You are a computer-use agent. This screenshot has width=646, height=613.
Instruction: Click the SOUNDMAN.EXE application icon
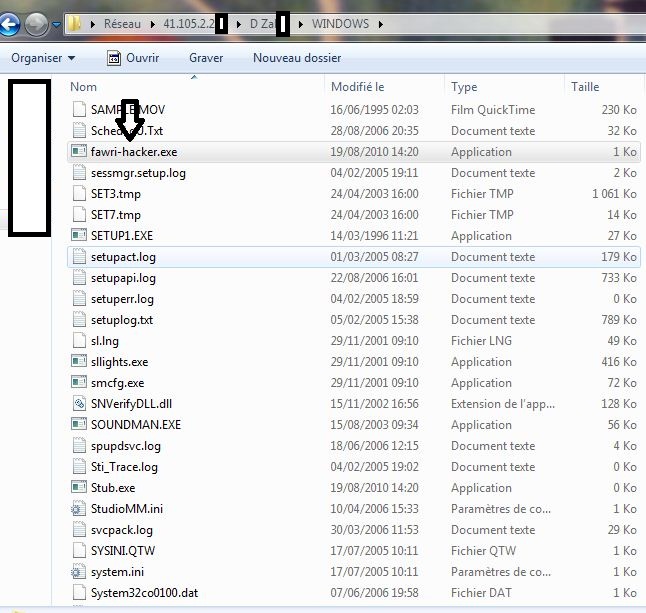[80, 425]
